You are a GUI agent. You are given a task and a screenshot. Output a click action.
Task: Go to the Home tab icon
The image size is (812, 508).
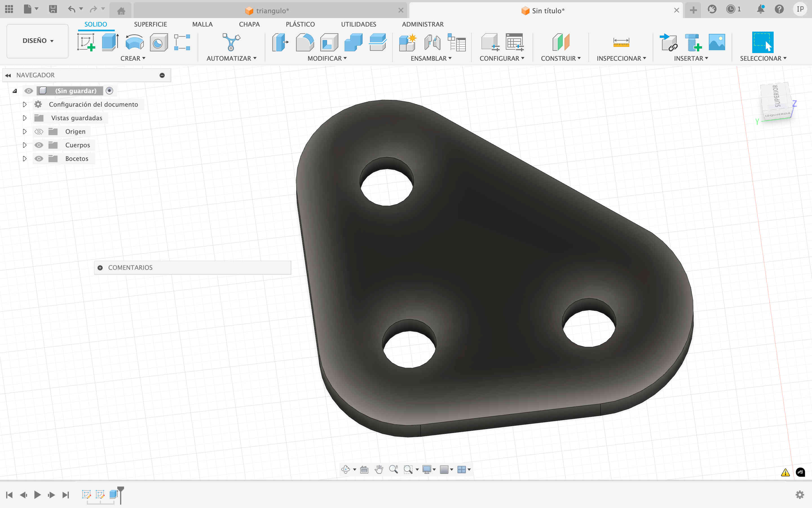(x=121, y=11)
